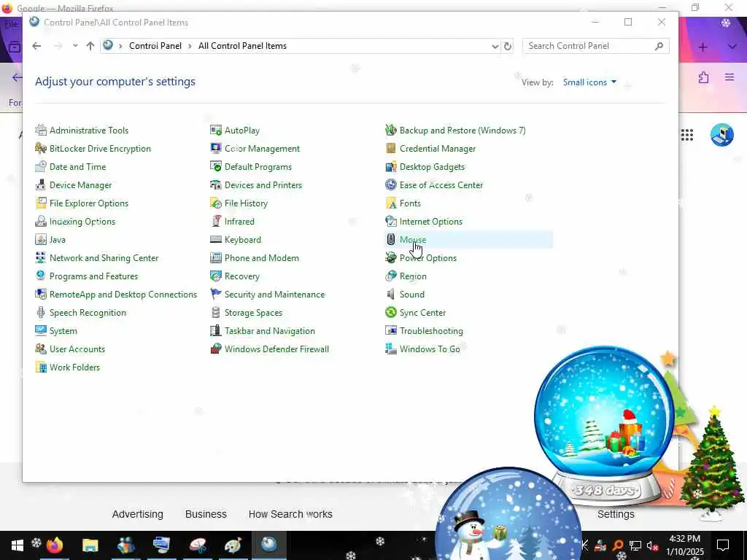Open the Programs and Features icon
747x560 pixels.
click(x=41, y=276)
